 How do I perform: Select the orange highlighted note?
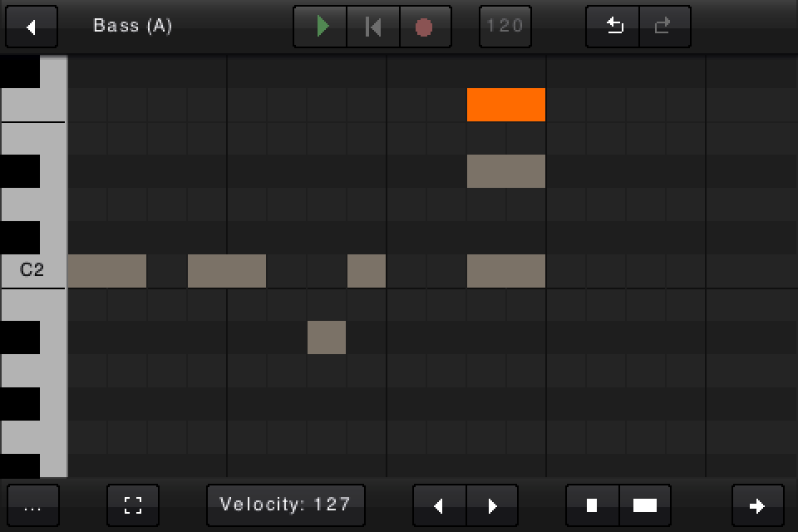[x=505, y=105]
